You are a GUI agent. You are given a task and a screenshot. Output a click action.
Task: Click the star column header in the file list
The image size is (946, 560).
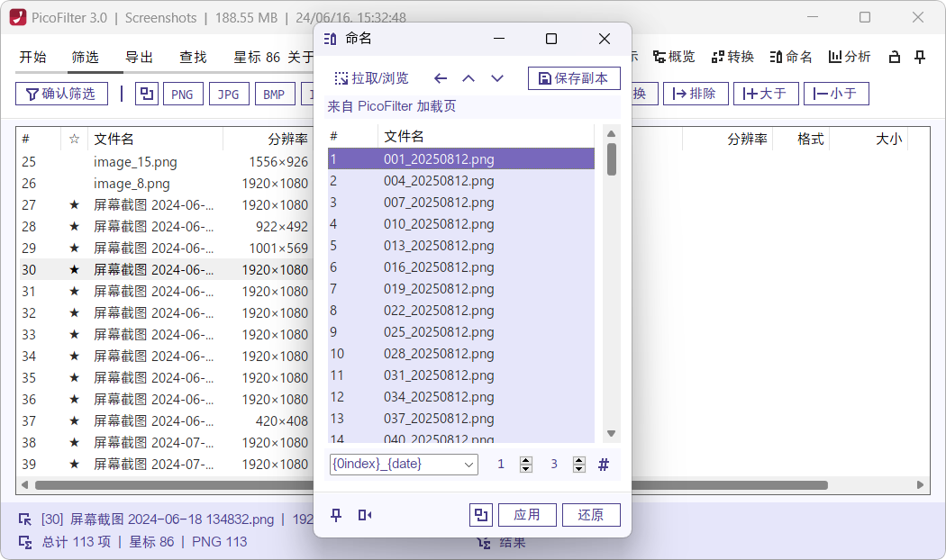[x=74, y=140]
